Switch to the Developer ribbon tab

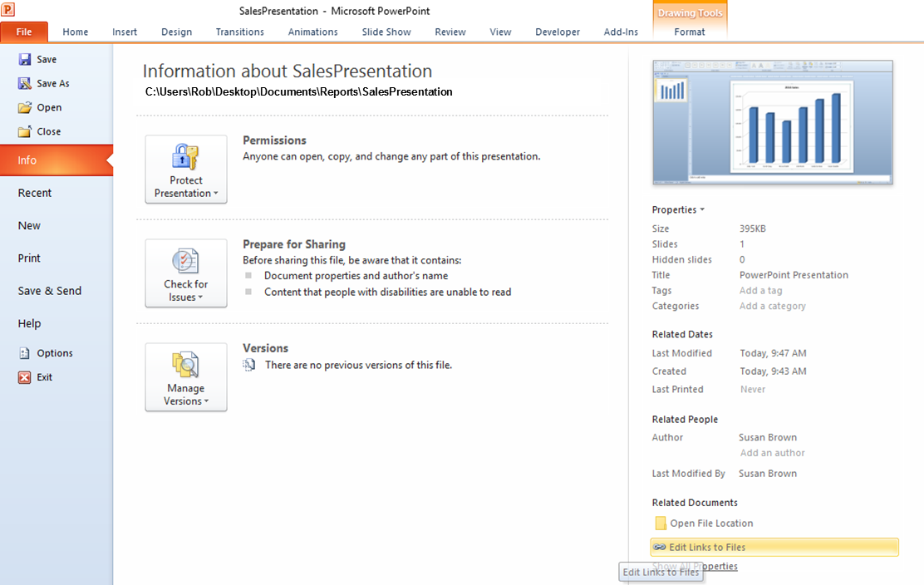tap(558, 32)
